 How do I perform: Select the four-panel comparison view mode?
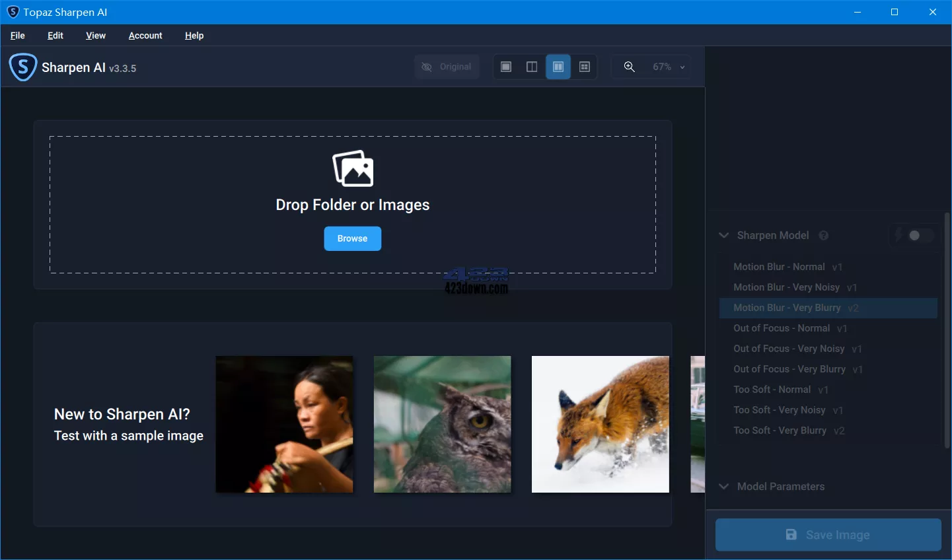point(584,66)
